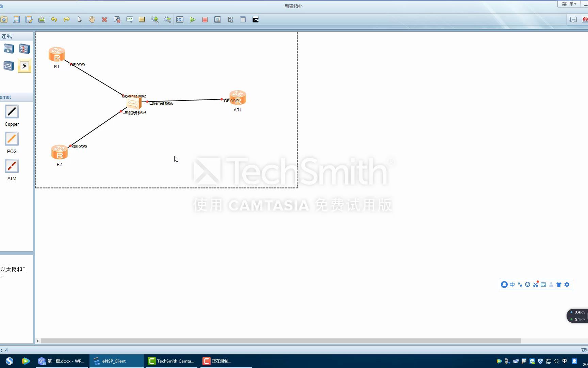This screenshot has width=588, height=368.
Task: Select the text note tool
Action: (x=130, y=19)
